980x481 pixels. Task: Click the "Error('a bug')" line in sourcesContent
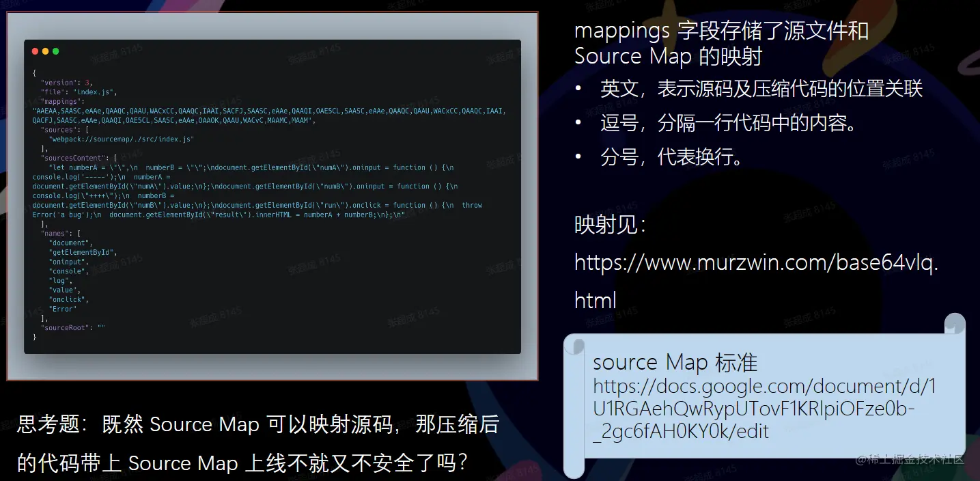pyautogui.click(x=219, y=215)
